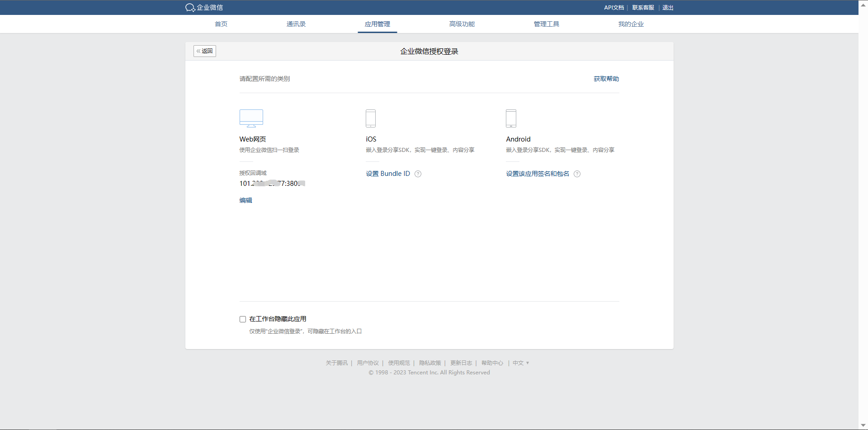Click 编辑 under the 授权回调域
The width and height of the screenshot is (868, 430).
(245, 200)
